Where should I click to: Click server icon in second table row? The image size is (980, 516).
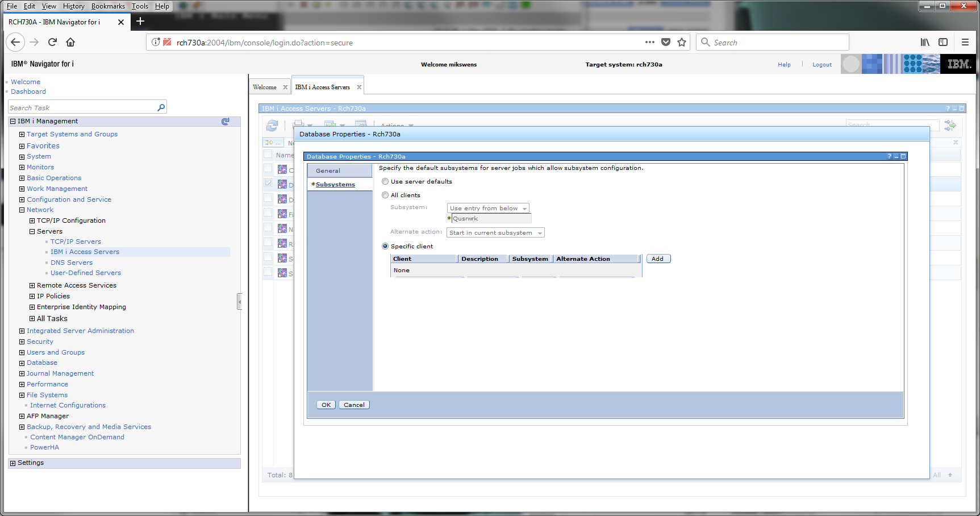[x=282, y=184]
